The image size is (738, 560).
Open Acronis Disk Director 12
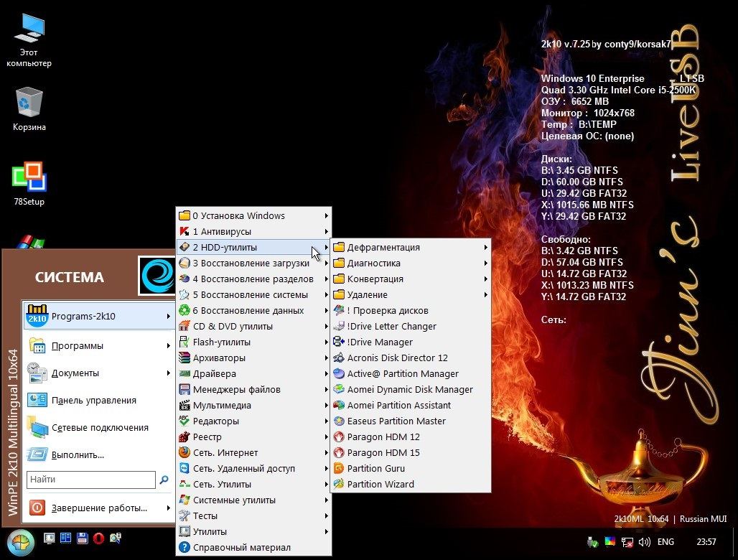(x=397, y=358)
